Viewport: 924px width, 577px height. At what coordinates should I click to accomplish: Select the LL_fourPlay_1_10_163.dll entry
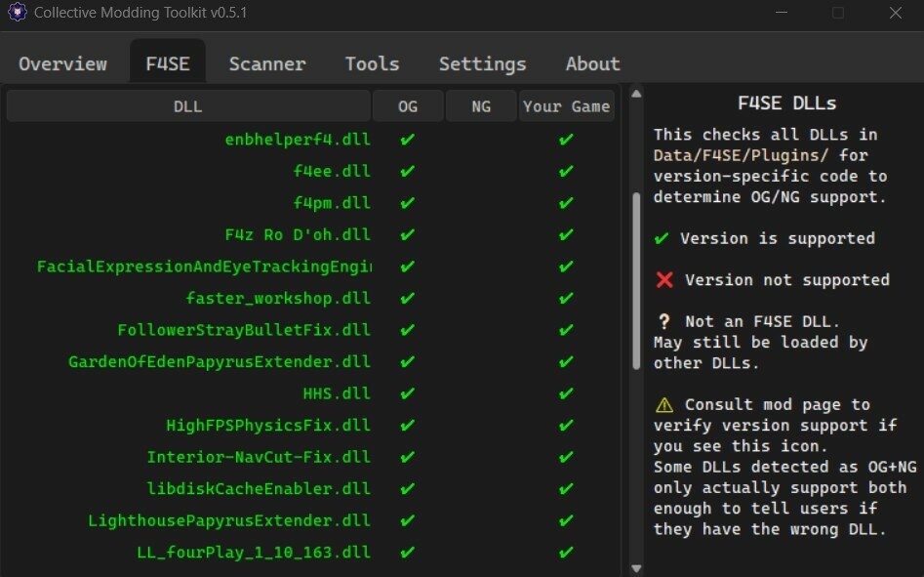click(x=254, y=554)
